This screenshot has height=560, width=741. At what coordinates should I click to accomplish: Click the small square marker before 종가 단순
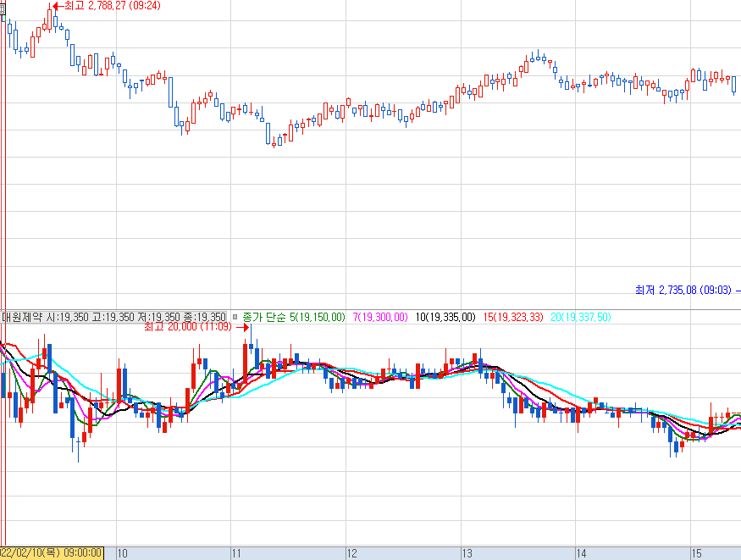235,317
